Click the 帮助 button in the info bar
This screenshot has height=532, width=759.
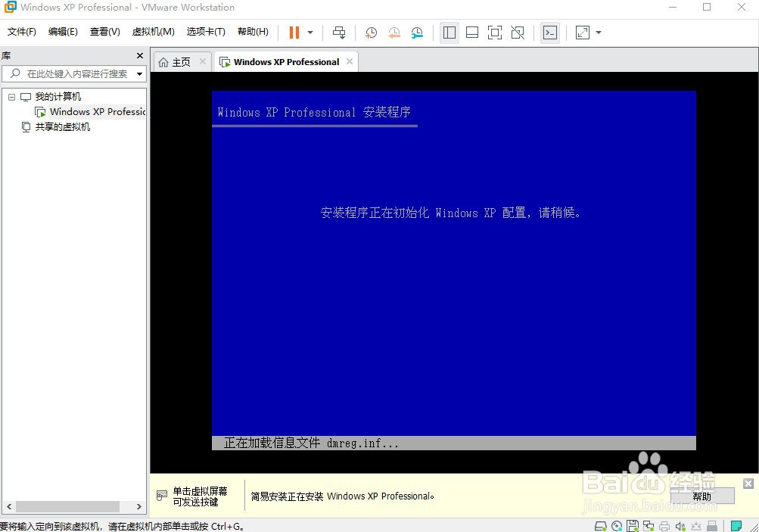[702, 496]
